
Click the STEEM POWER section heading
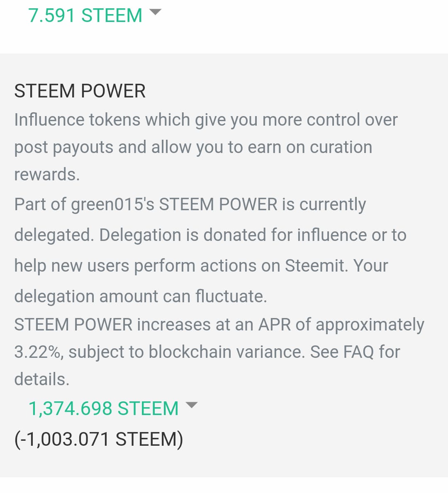pos(80,91)
